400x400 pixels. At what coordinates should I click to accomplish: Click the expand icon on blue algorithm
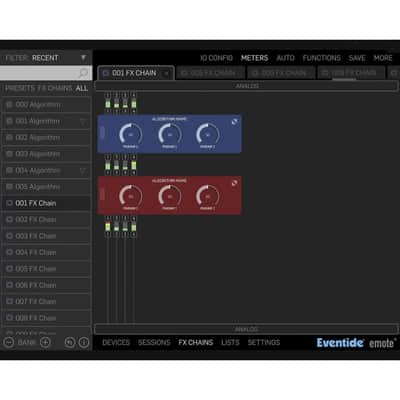coord(235,122)
